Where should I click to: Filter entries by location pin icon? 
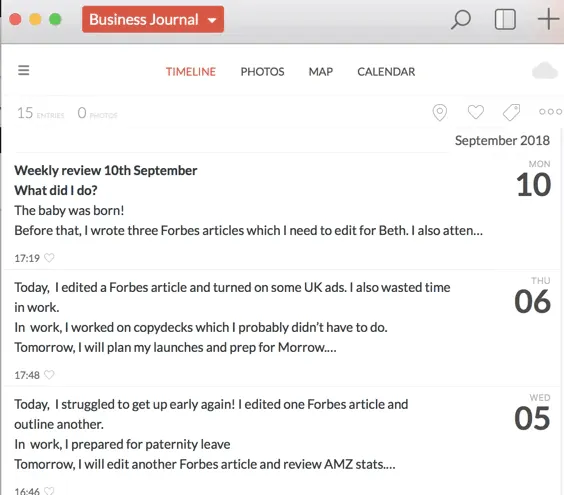pos(440,113)
